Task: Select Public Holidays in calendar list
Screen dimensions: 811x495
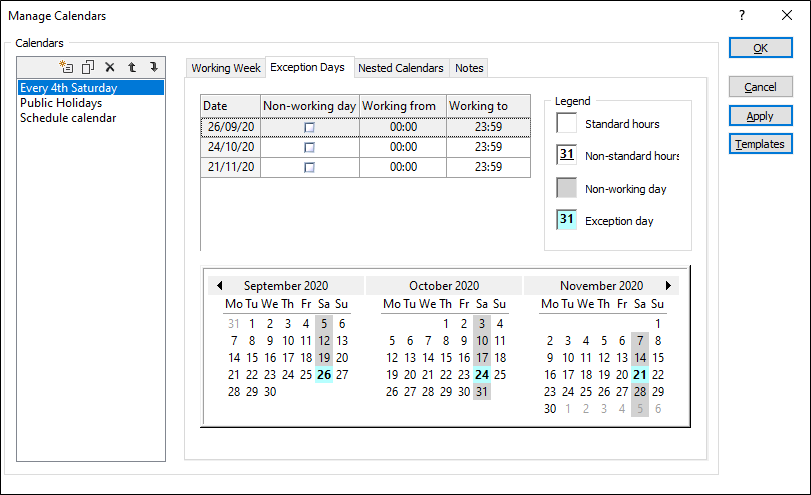Action: pyautogui.click(x=60, y=103)
